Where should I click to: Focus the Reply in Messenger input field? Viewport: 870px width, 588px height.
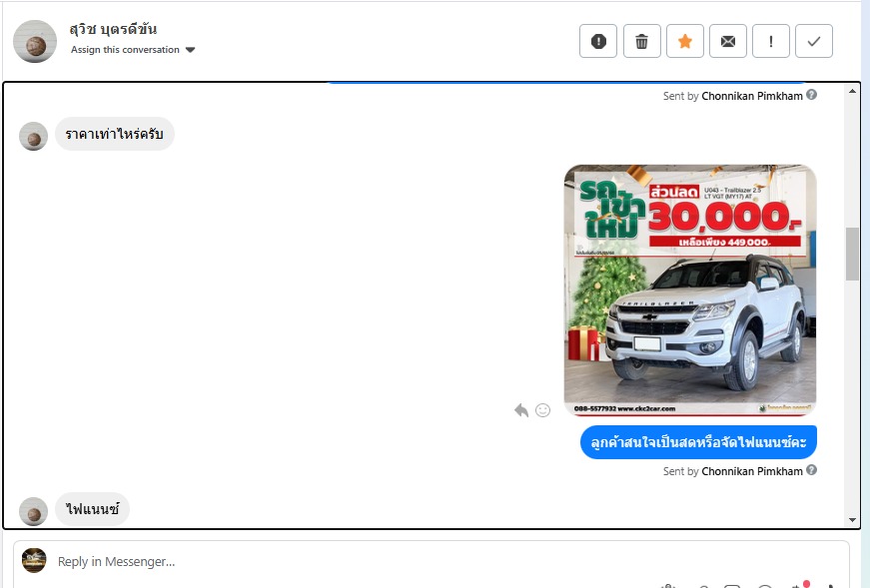[432, 561]
